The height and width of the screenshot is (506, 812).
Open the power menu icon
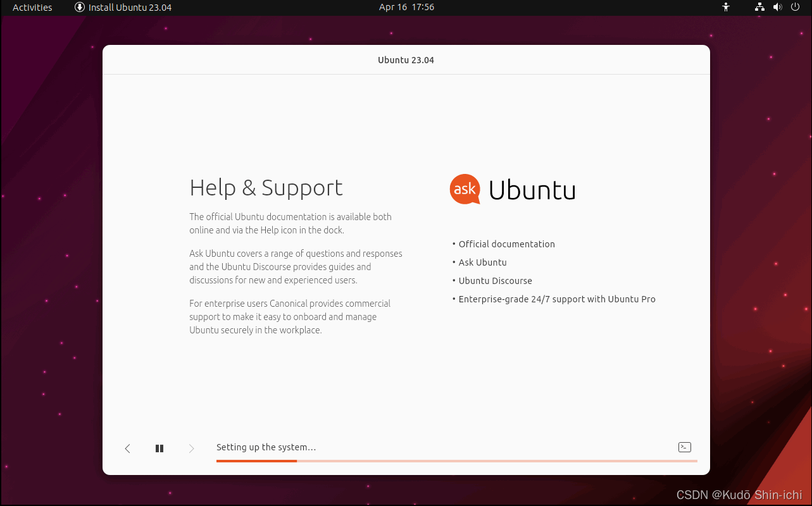[794, 7]
